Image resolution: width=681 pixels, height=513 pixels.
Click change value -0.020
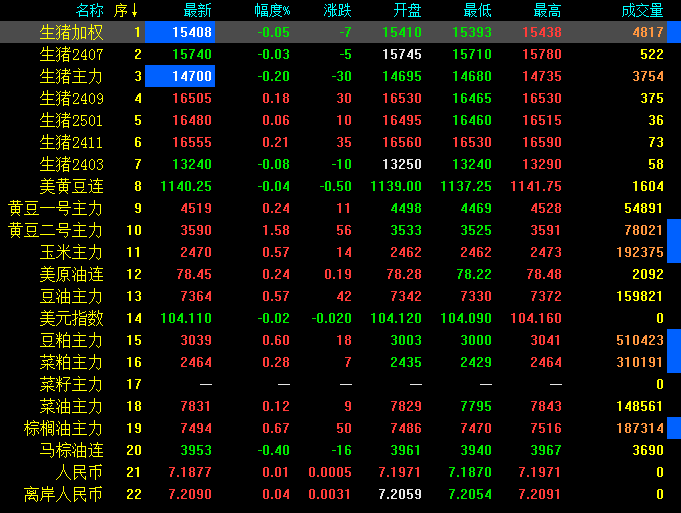331,318
